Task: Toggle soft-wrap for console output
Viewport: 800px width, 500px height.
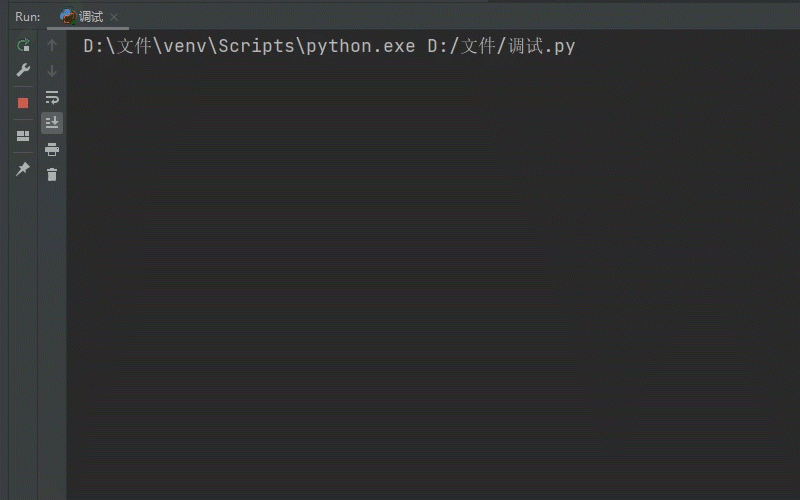Action: (52, 97)
